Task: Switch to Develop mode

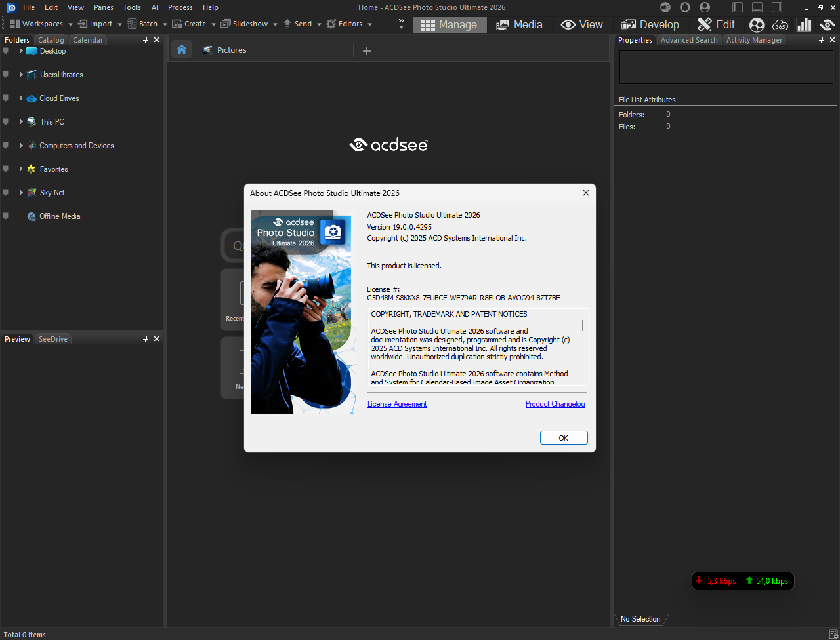Action: (x=650, y=24)
